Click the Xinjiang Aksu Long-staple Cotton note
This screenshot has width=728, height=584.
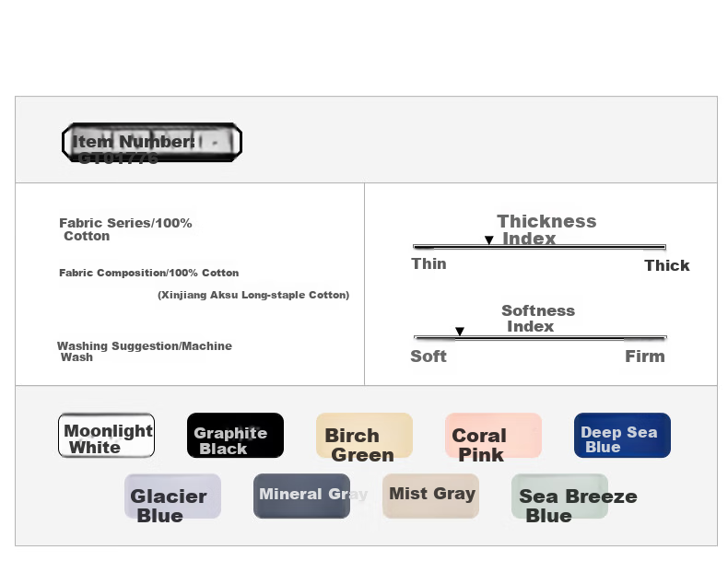coord(253,295)
